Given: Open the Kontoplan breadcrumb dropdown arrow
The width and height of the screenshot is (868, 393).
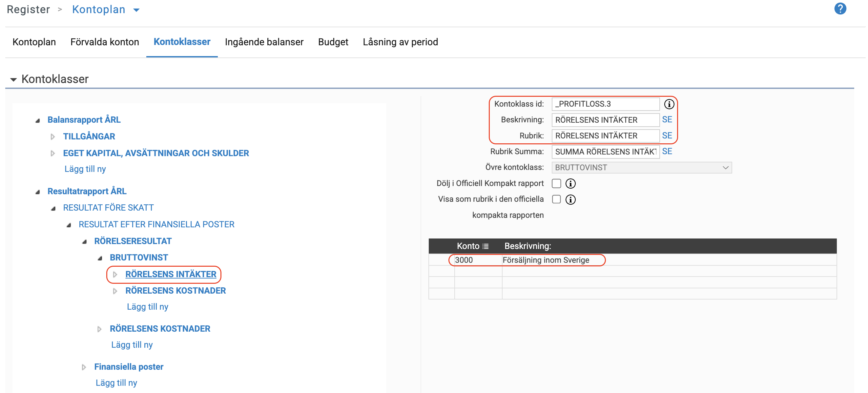Looking at the screenshot, I should [x=136, y=10].
